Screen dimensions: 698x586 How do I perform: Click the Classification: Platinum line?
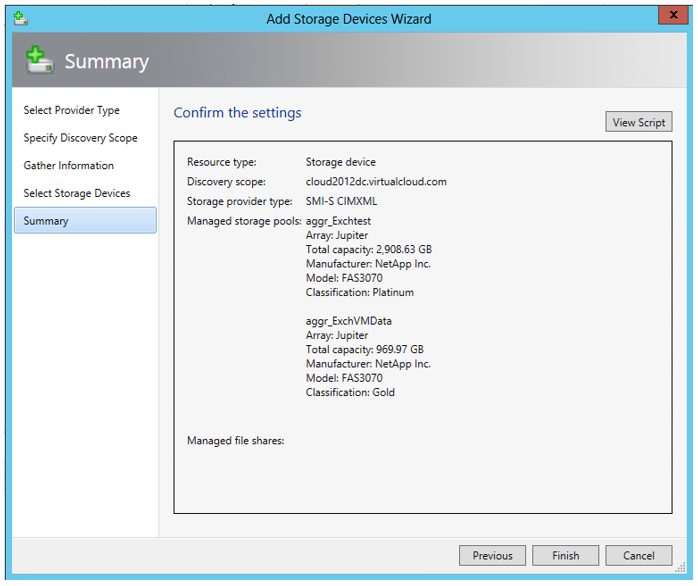pos(359,293)
